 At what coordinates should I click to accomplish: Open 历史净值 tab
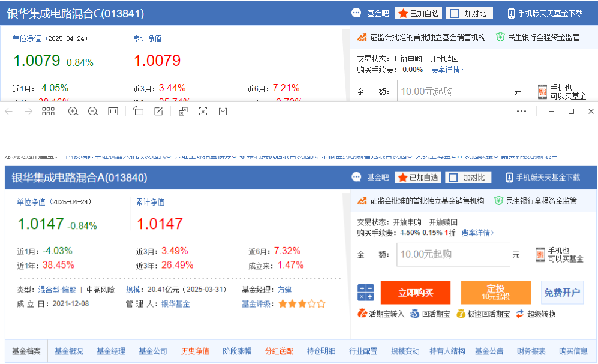click(195, 351)
